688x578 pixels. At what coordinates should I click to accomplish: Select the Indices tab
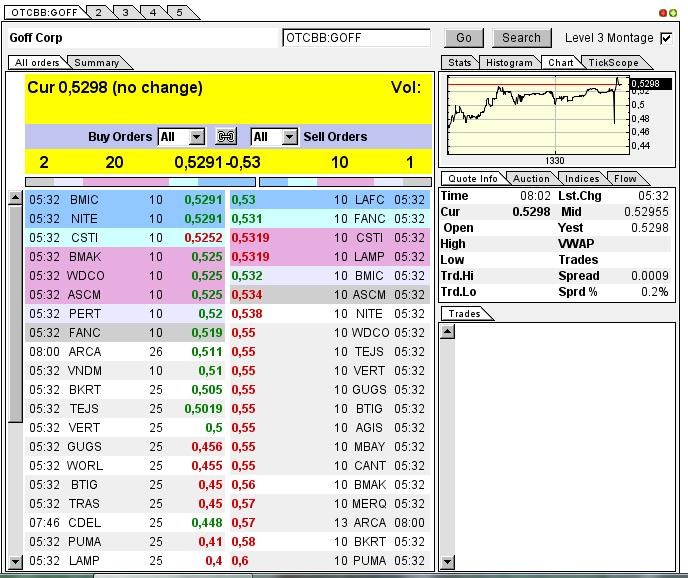tap(582, 178)
